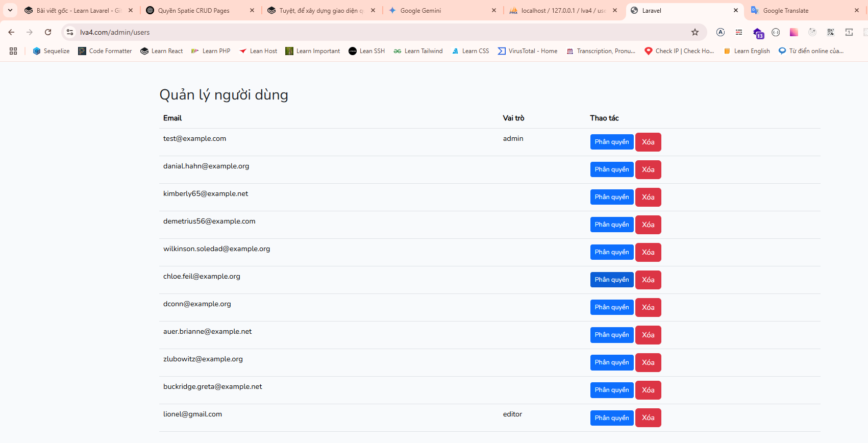Open the site information icon in address bar
The height and width of the screenshot is (443, 868).
point(70,32)
